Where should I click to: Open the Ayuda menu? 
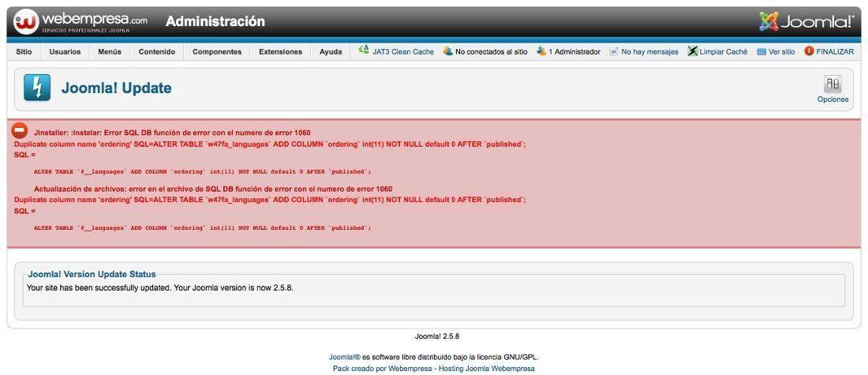331,51
